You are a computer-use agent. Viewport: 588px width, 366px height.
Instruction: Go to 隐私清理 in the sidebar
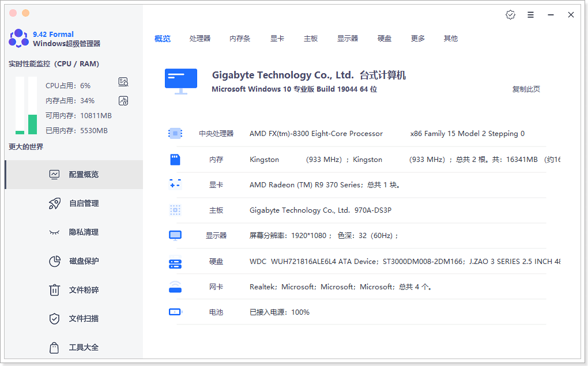click(x=74, y=232)
